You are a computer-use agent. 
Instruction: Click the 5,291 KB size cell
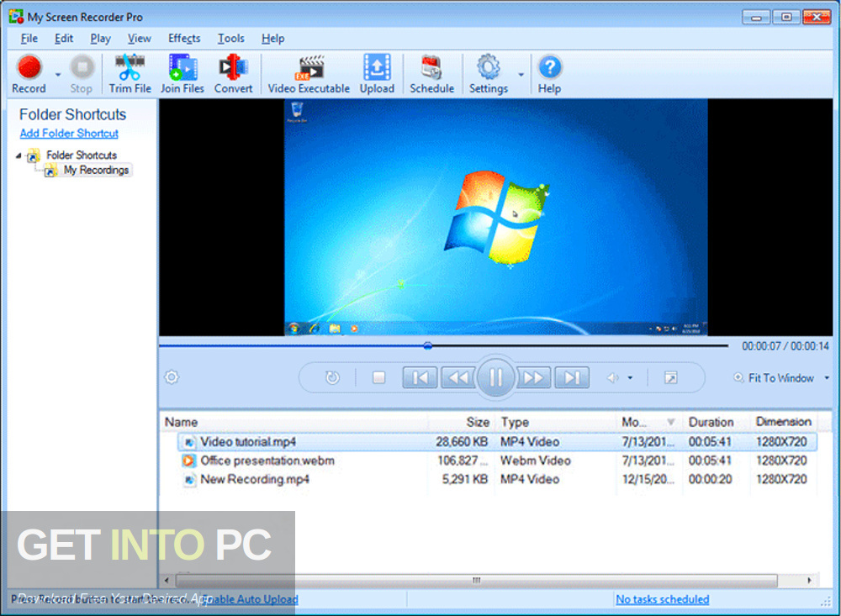(465, 479)
